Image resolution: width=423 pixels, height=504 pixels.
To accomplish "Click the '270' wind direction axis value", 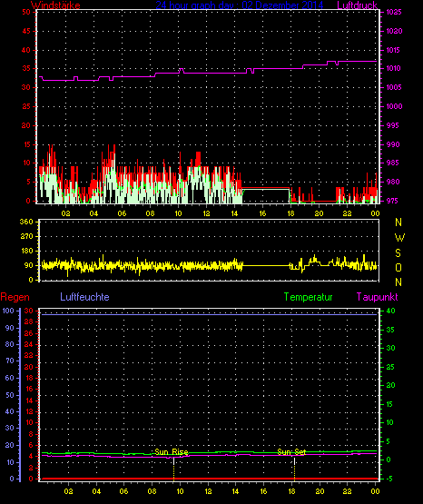I will (26, 237).
